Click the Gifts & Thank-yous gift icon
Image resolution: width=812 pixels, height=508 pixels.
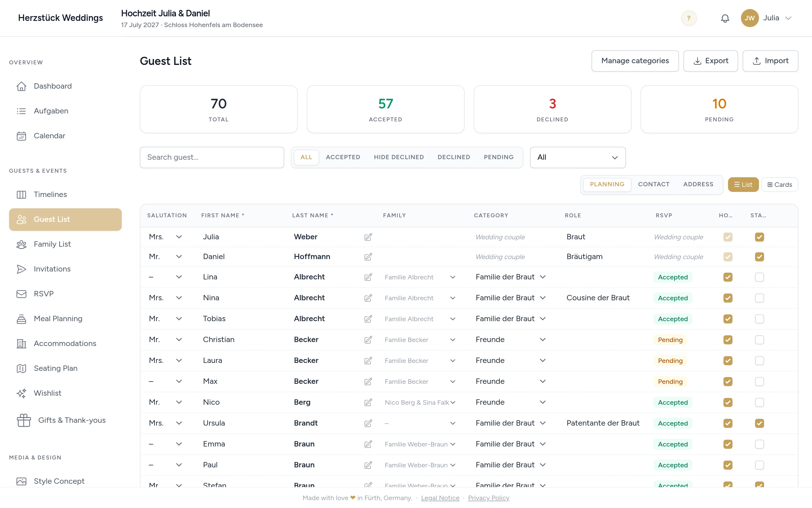pyautogui.click(x=24, y=420)
